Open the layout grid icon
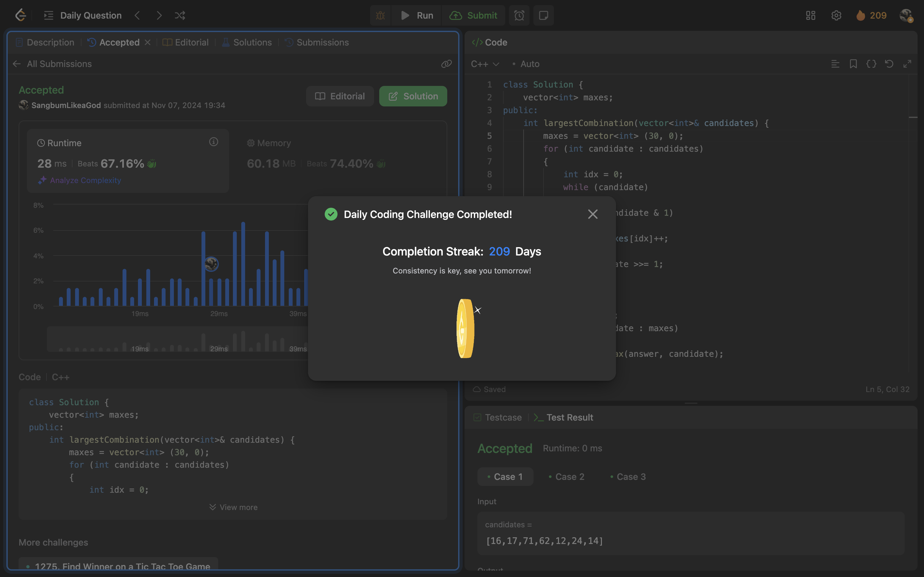 click(810, 15)
